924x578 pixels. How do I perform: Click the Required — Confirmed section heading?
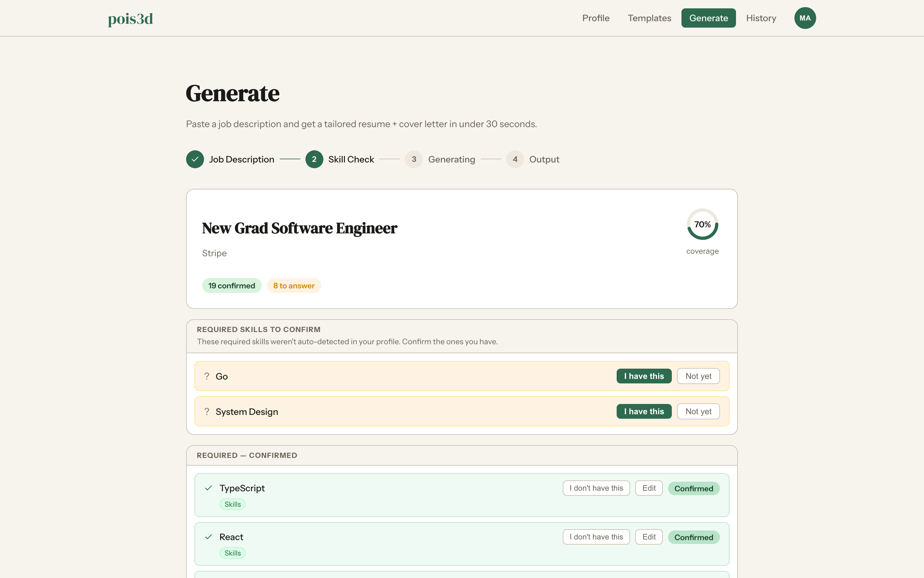(x=247, y=455)
